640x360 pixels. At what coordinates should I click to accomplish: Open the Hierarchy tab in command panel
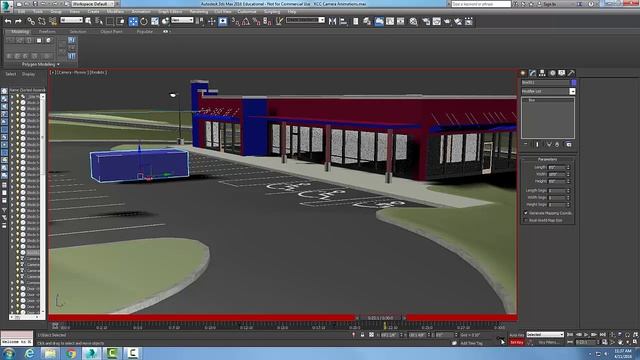click(x=542, y=73)
